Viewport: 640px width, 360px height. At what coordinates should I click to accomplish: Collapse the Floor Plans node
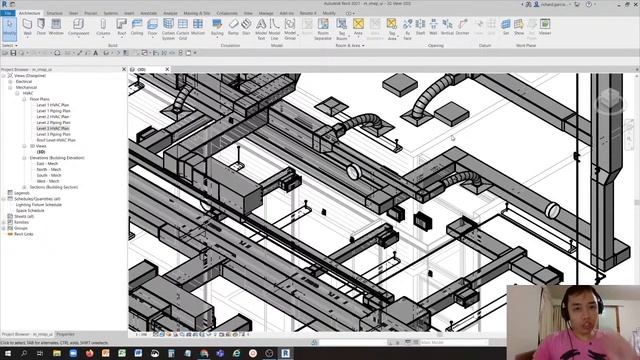(24, 99)
